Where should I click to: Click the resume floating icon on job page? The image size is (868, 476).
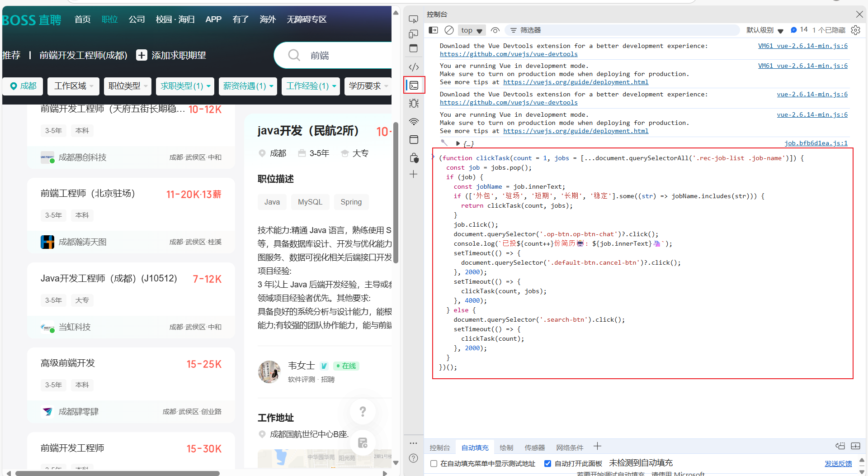(363, 443)
